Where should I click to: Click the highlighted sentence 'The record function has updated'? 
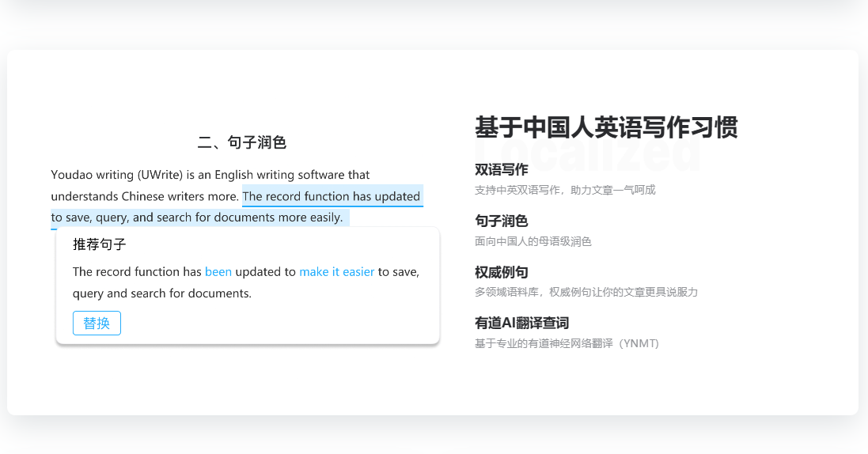(331, 196)
